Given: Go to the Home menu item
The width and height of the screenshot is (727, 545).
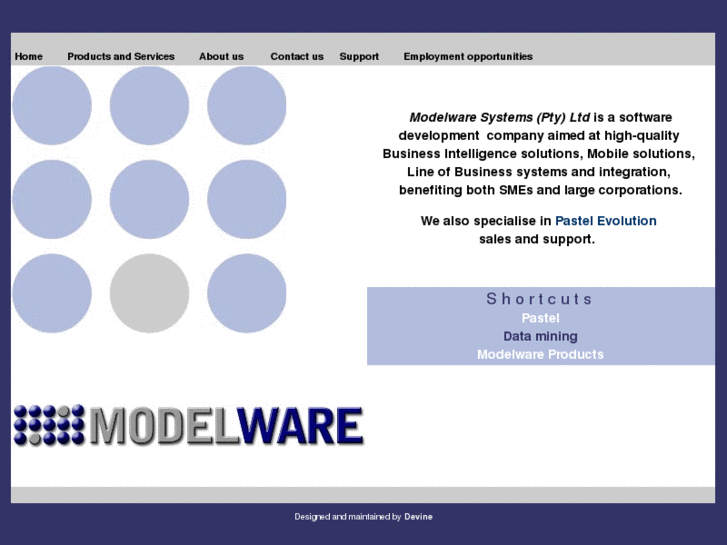Looking at the screenshot, I should pos(29,57).
